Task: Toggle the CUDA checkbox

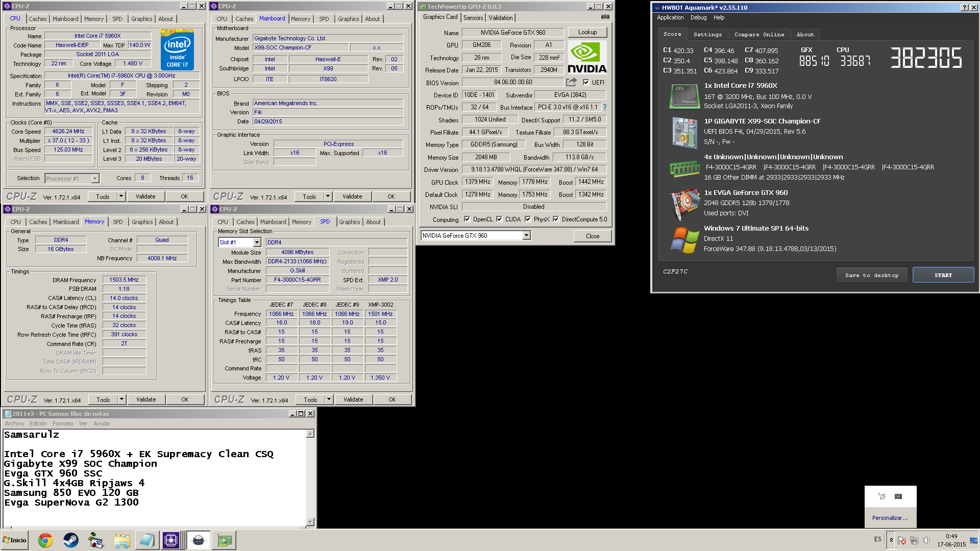Action: coord(499,219)
